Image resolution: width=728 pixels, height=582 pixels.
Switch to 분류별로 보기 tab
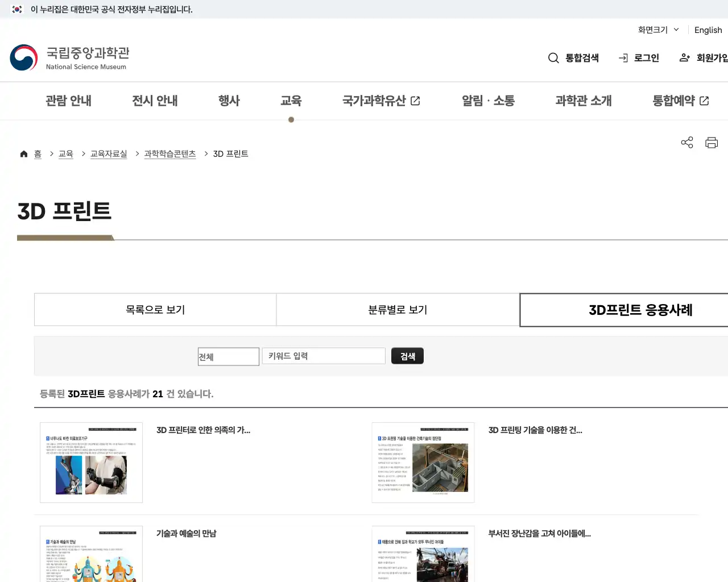pyautogui.click(x=397, y=309)
